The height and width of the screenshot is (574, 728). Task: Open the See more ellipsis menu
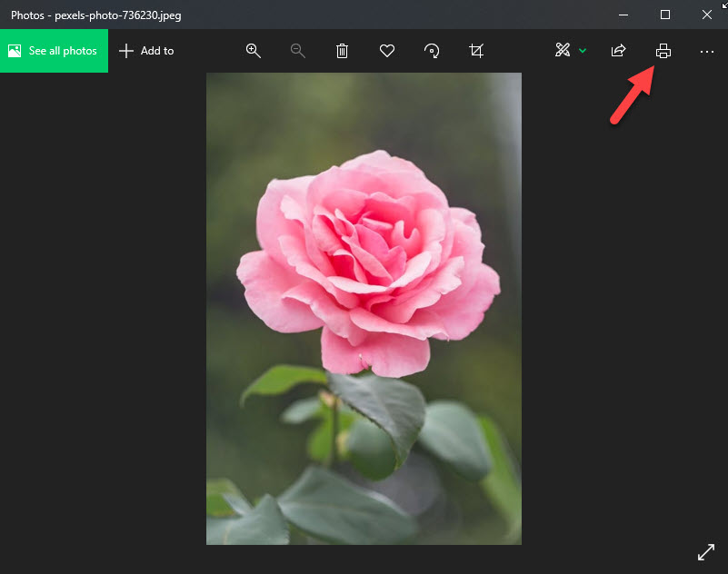[x=707, y=51]
